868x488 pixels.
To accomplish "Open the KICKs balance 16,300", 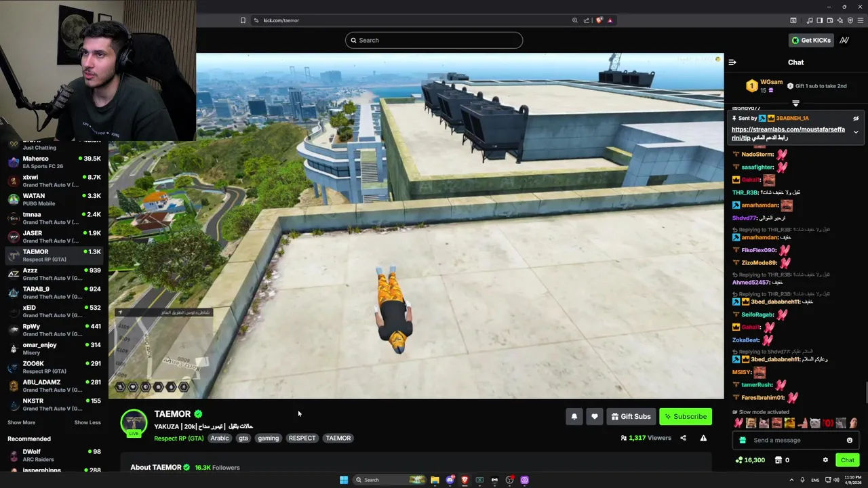I will coord(750,460).
